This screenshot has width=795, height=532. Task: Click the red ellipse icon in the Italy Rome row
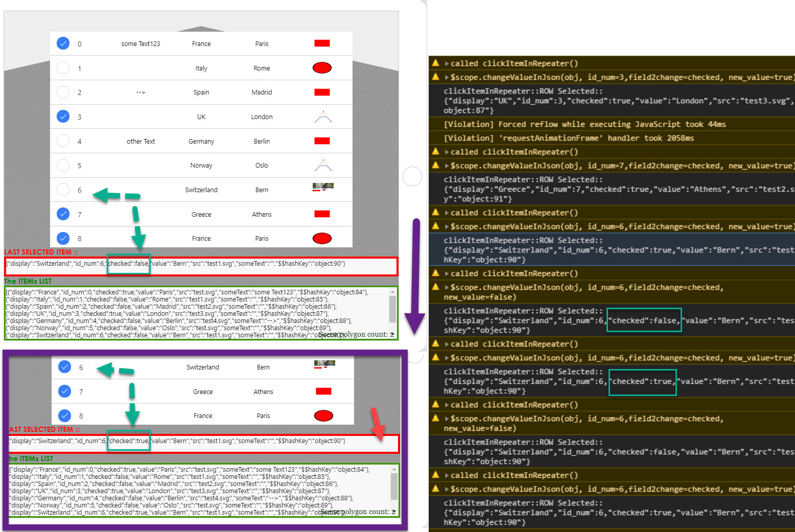click(322, 67)
